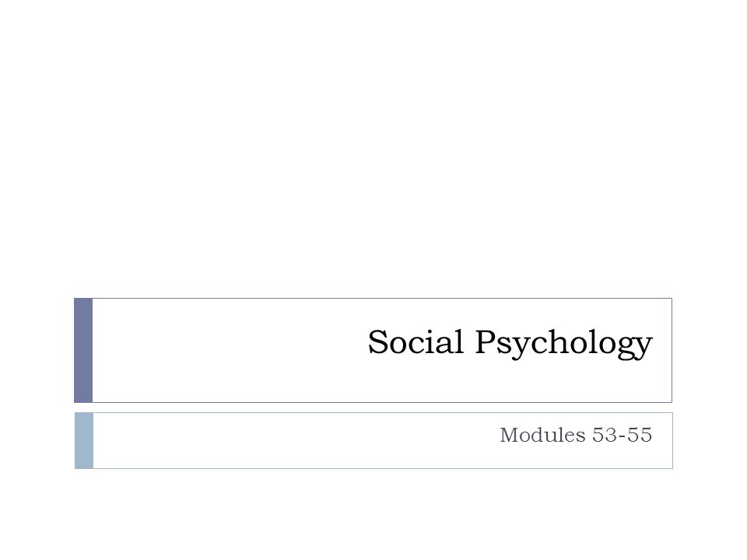Click the blank margin left of the blue bars

37,383
